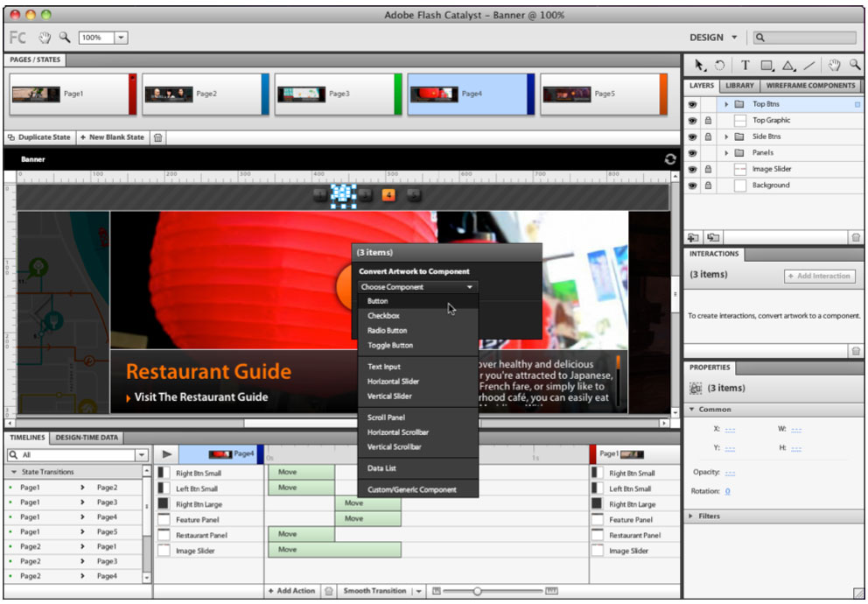Unlock the Side Btns layer
This screenshot has height=604, width=868.
[708, 137]
